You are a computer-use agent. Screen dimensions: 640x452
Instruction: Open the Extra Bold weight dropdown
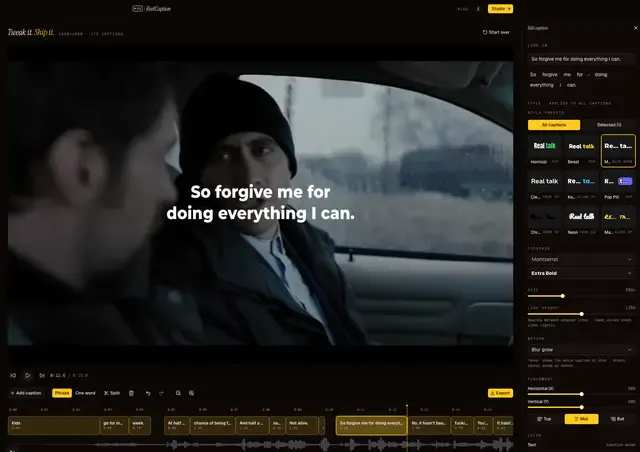581,273
